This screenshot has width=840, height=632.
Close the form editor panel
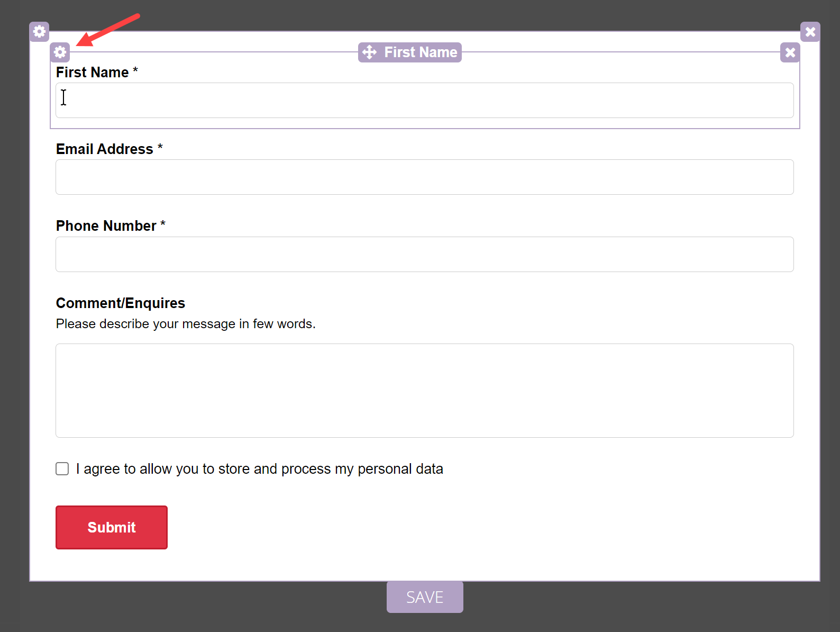click(x=810, y=32)
